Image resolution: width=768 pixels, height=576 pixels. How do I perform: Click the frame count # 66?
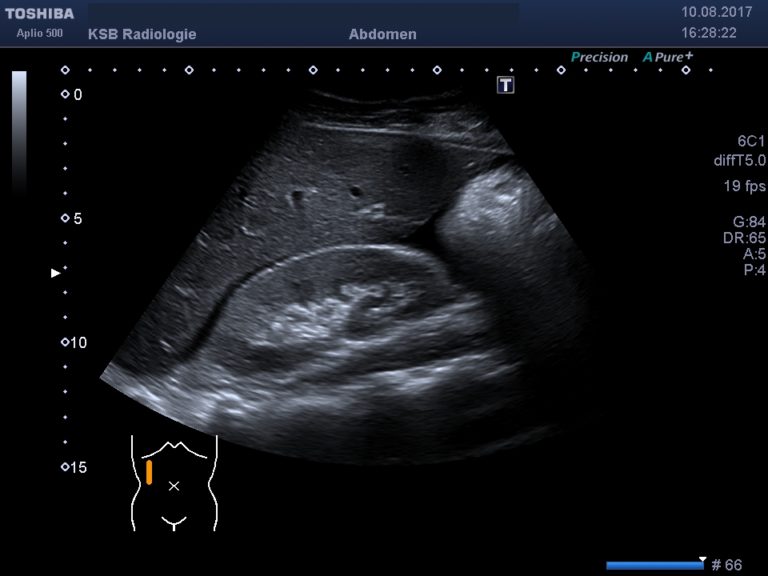click(727, 565)
